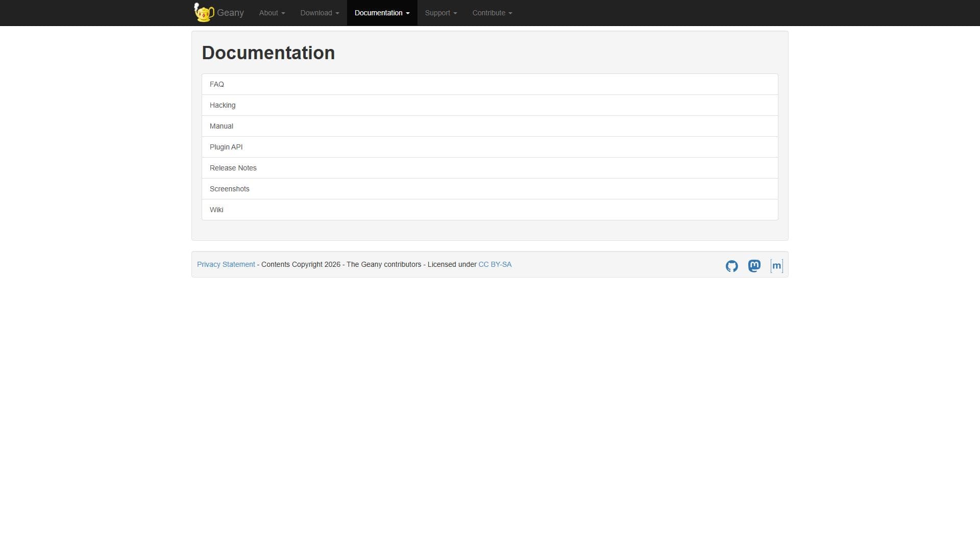This screenshot has width=980, height=551.
Task: Expand the Support dropdown menu
Action: click(441, 13)
